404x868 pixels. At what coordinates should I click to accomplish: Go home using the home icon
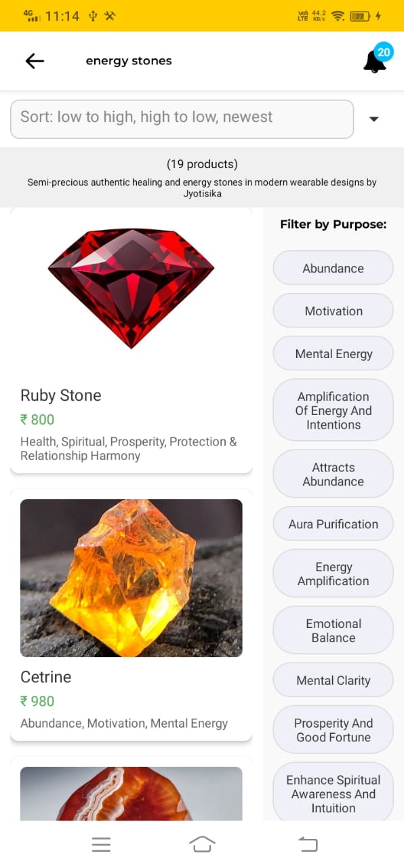point(202,844)
